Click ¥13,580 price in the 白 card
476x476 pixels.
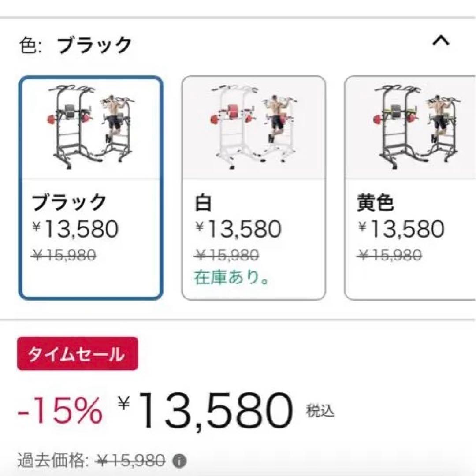[238, 229]
